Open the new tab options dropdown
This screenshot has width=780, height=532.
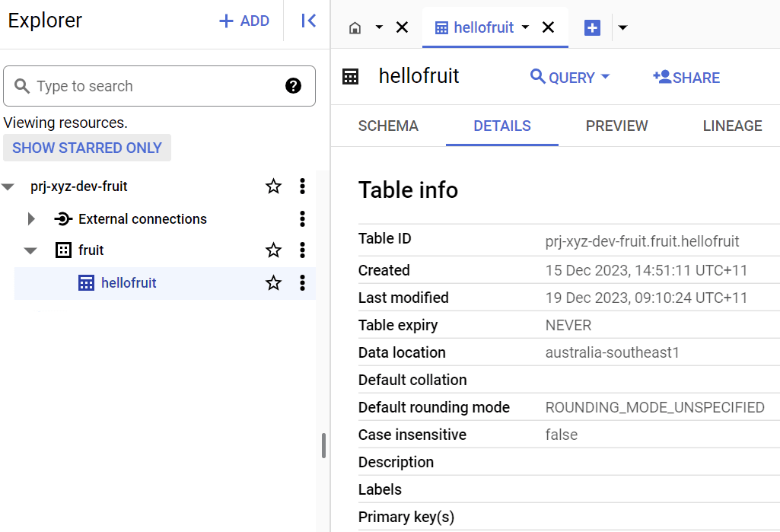622,28
